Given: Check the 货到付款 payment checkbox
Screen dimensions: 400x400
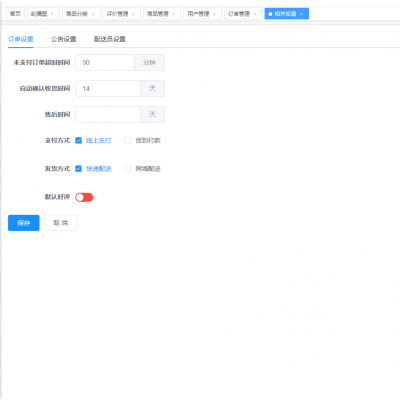Looking at the screenshot, I should pyautogui.click(x=127, y=140).
